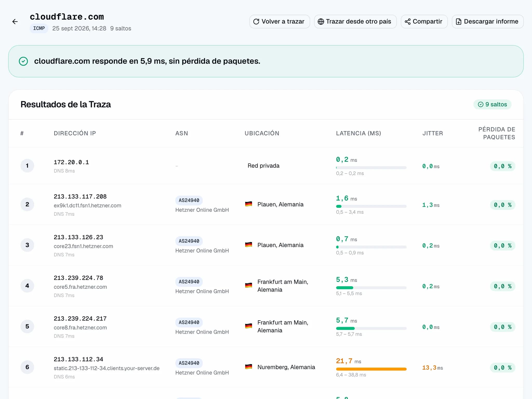
Task: Select the cloudflare.com heading
Action: (67, 17)
